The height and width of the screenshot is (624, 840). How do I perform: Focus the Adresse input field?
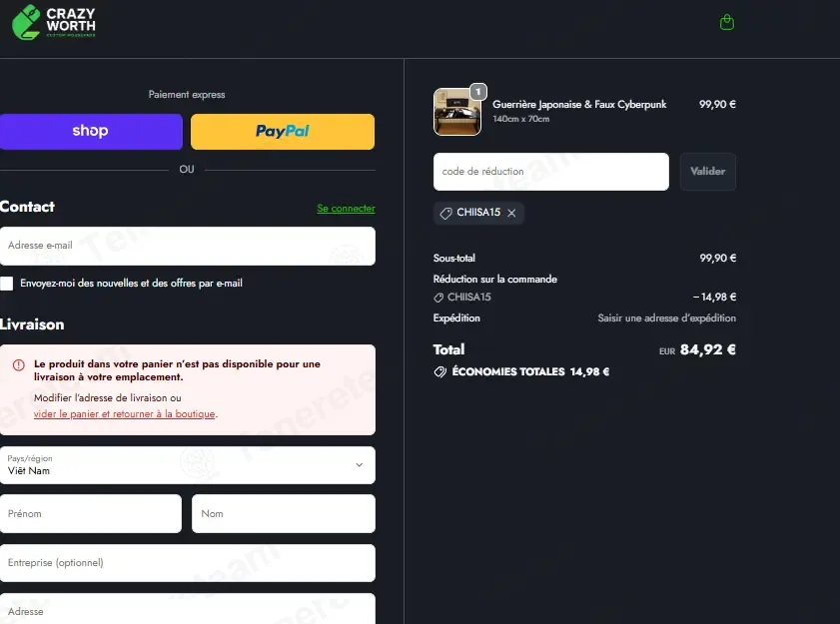(188, 609)
